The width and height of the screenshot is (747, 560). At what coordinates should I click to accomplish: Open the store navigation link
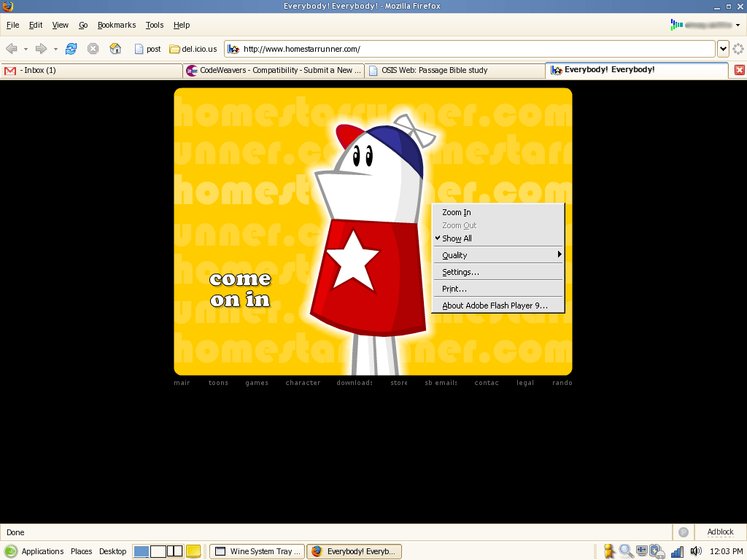click(399, 382)
